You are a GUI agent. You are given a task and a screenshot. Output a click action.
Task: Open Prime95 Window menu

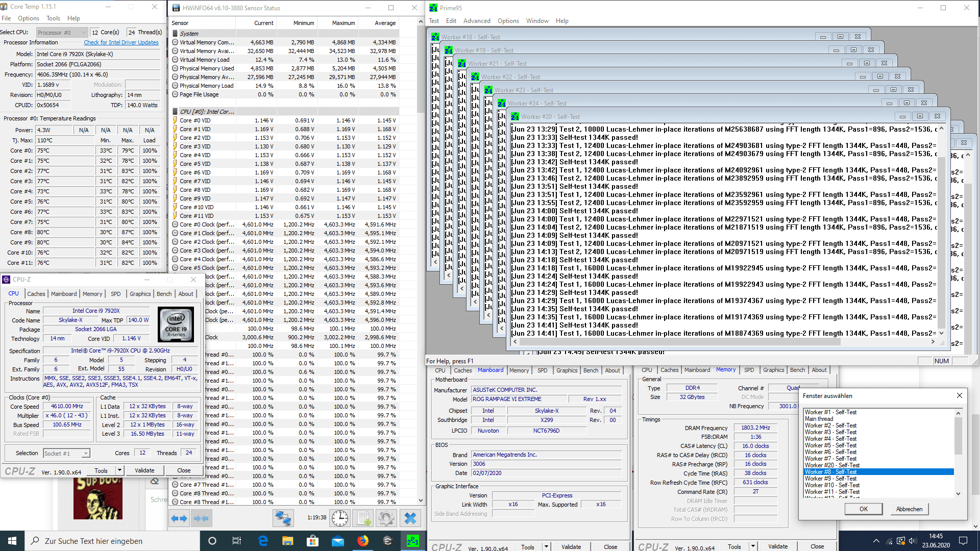pyautogui.click(x=537, y=21)
